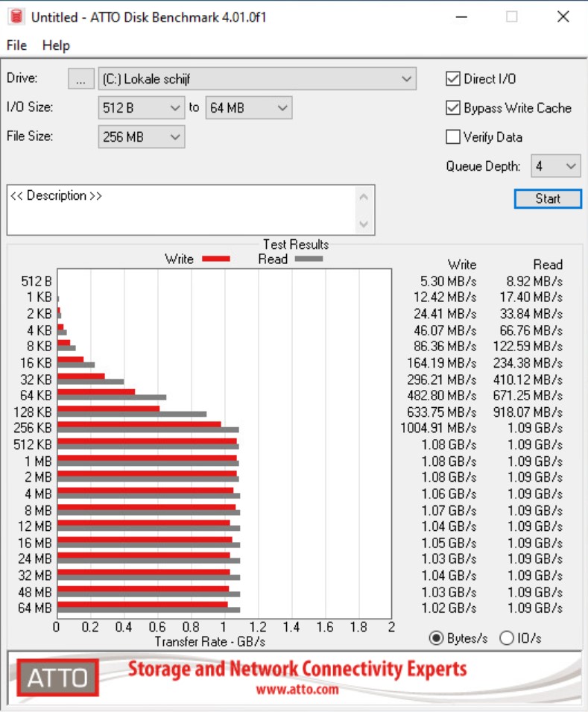Click the Write column header
Screen dimensions: 588x712
tap(462, 265)
